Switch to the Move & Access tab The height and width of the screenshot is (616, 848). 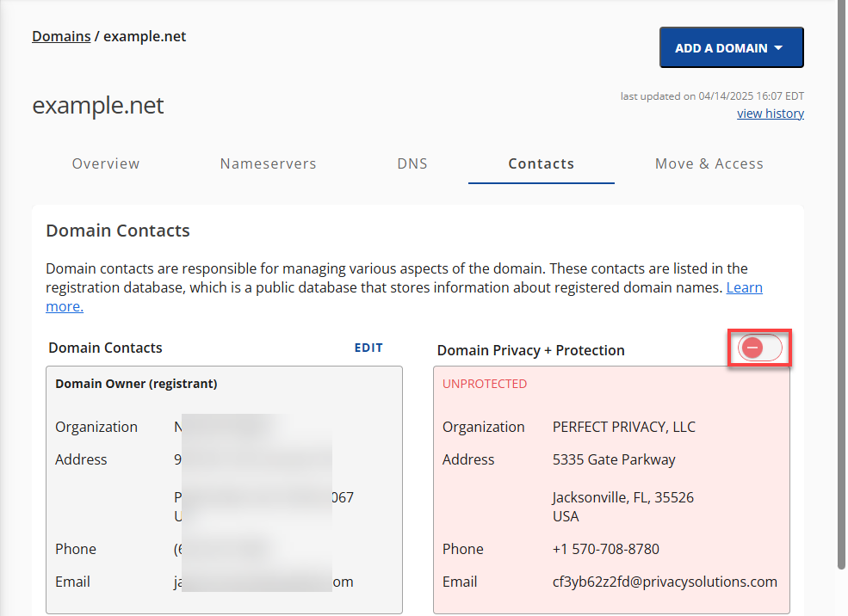pyautogui.click(x=709, y=163)
